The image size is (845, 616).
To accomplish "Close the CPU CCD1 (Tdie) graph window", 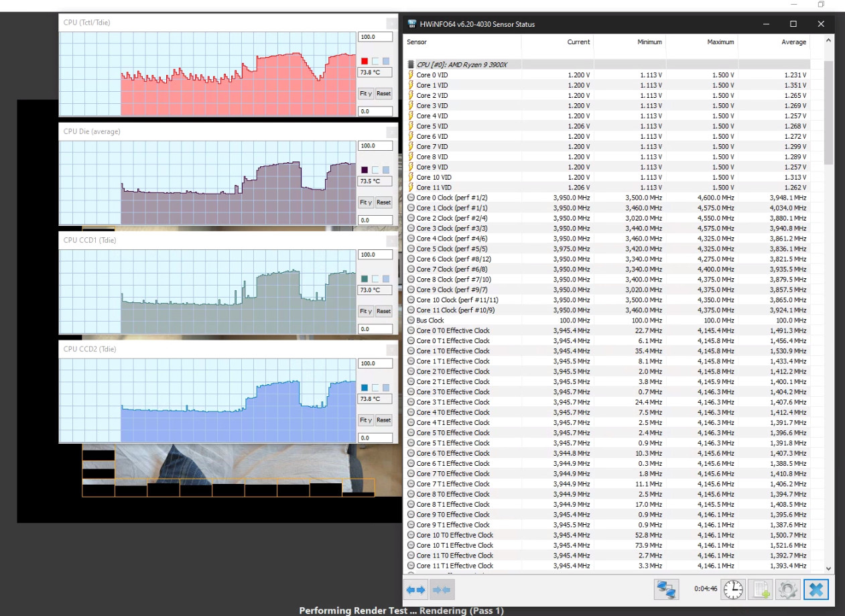I will (391, 241).
